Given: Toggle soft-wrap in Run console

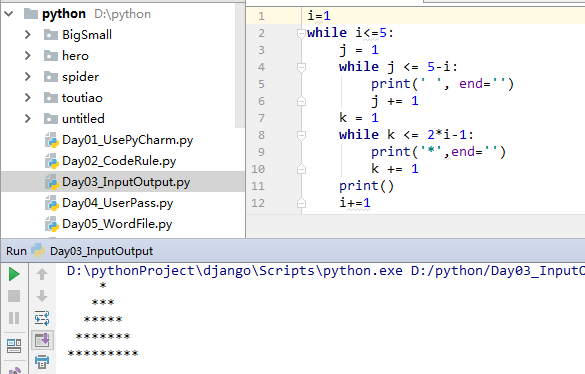Looking at the screenshot, I should pos(42,318).
